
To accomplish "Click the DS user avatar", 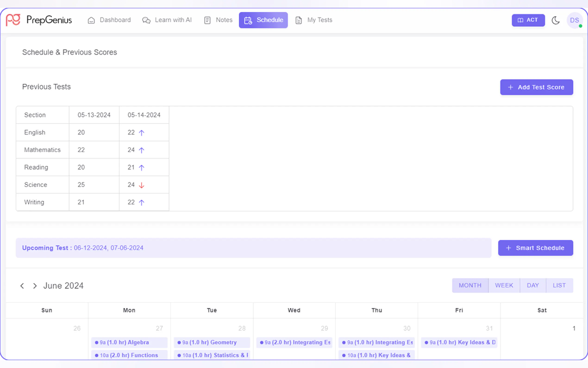I will pyautogui.click(x=574, y=20).
